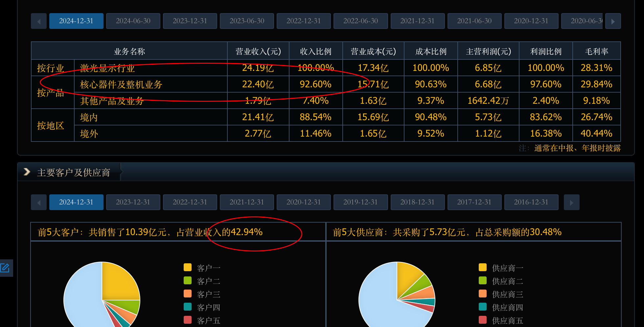The height and width of the screenshot is (327, 644).
Task: Click the 其他产品及业务 row name
Action: pyautogui.click(x=112, y=101)
